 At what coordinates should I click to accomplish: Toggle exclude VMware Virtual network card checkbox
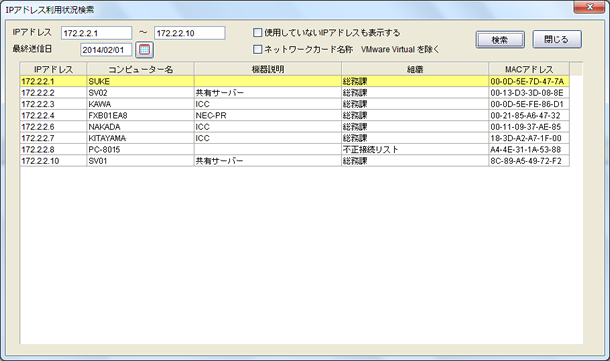(x=258, y=49)
